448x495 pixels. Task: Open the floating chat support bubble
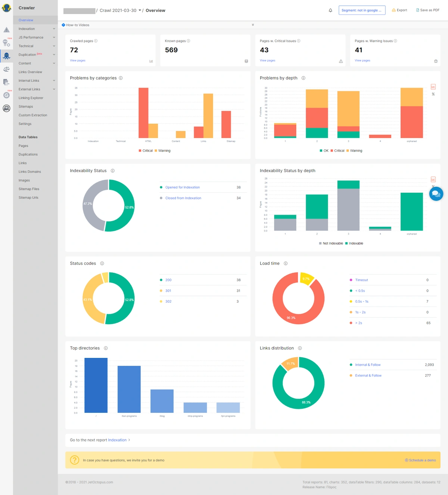pyautogui.click(x=436, y=194)
